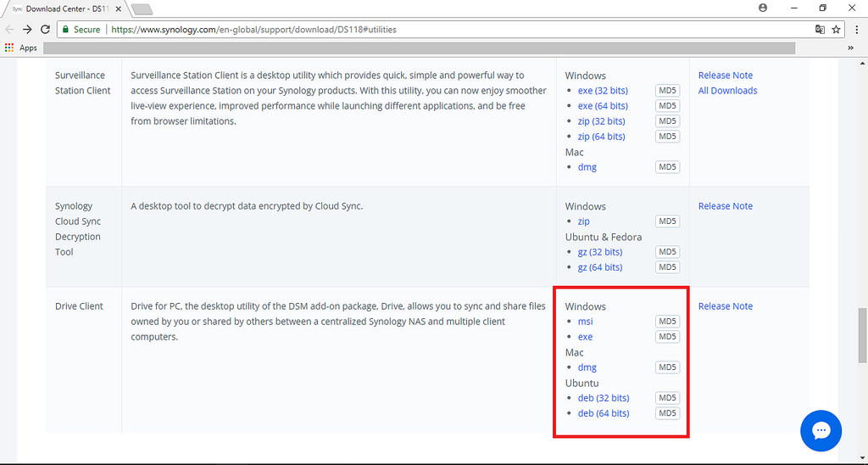This screenshot has width=868, height=465.
Task: Show MD5 for Surveillance exe (64 bits)
Action: pyautogui.click(x=667, y=106)
